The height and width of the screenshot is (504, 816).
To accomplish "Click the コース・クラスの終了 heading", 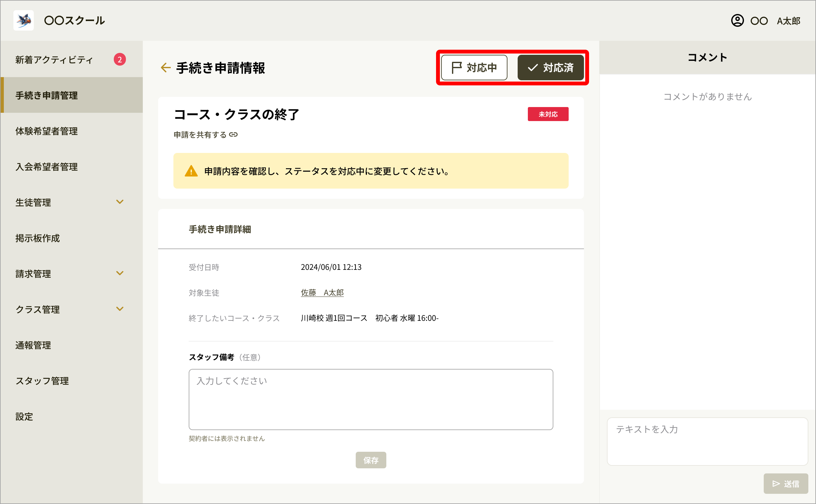I will click(x=237, y=114).
